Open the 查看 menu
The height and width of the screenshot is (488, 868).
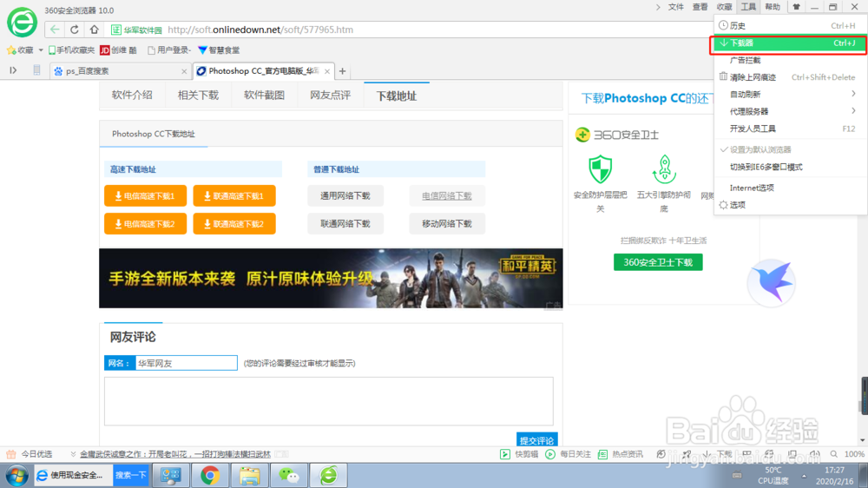700,7
